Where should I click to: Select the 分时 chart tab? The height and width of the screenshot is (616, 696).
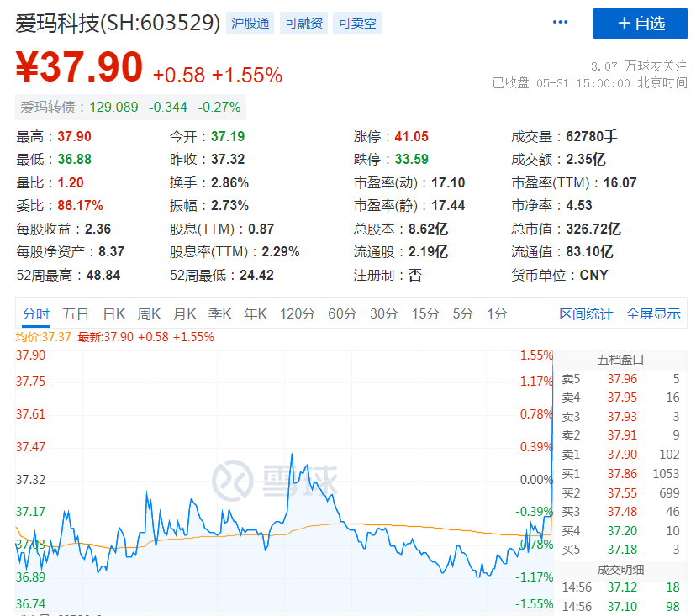click(x=36, y=313)
